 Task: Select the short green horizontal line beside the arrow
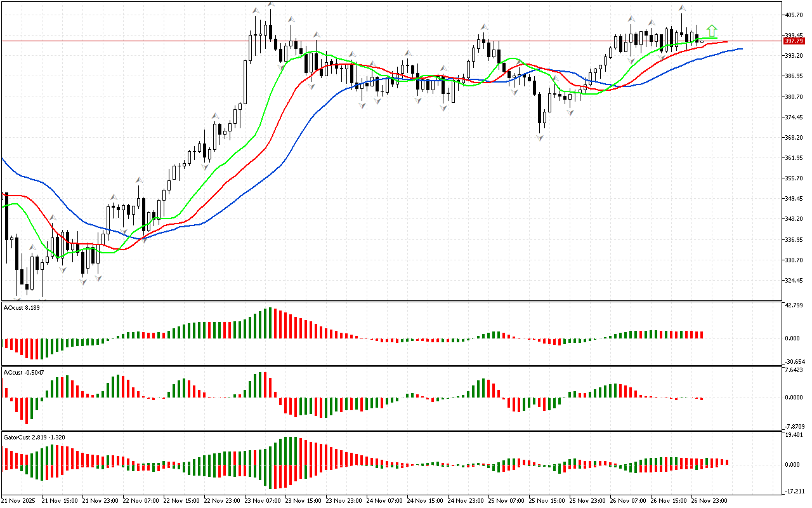click(707, 39)
